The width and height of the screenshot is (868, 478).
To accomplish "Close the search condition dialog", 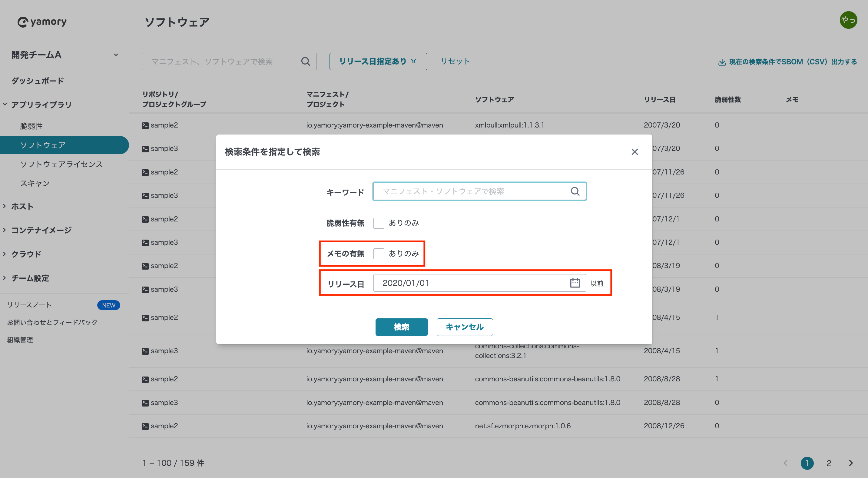I will click(x=635, y=152).
